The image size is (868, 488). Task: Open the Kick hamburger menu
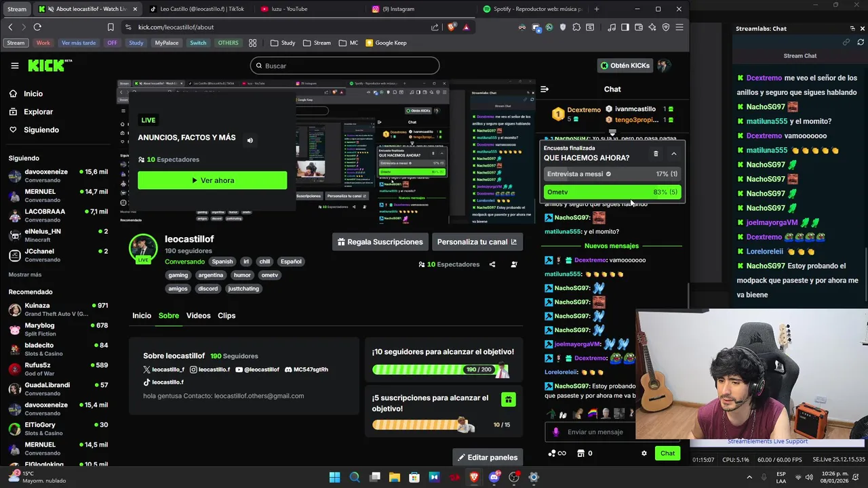[x=15, y=66]
